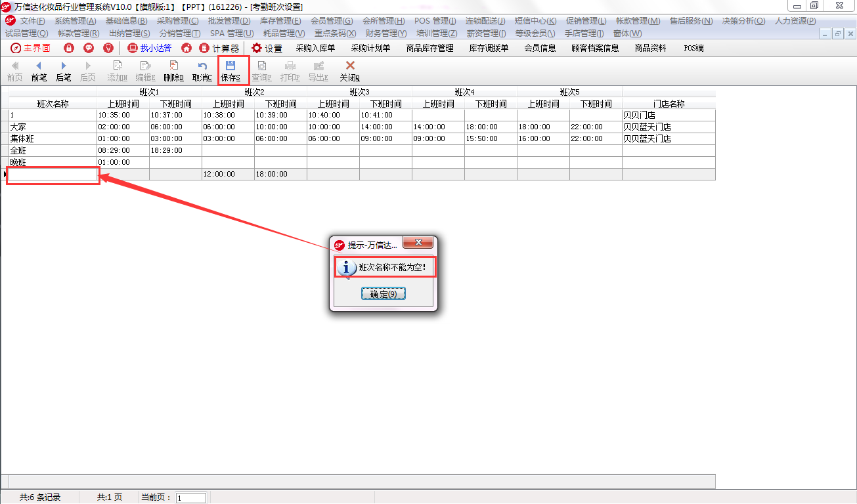
Task: Open the 文件(F) menu
Action: [x=32, y=21]
